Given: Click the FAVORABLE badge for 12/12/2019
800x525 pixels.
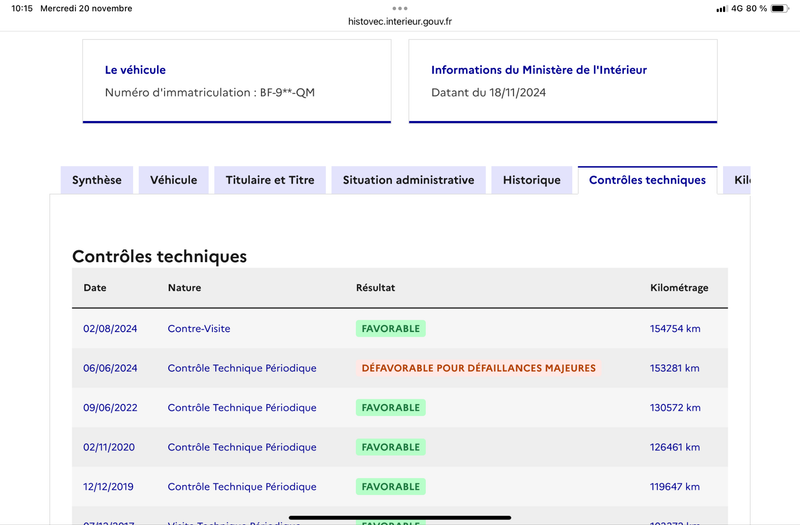Looking at the screenshot, I should click(x=391, y=487).
